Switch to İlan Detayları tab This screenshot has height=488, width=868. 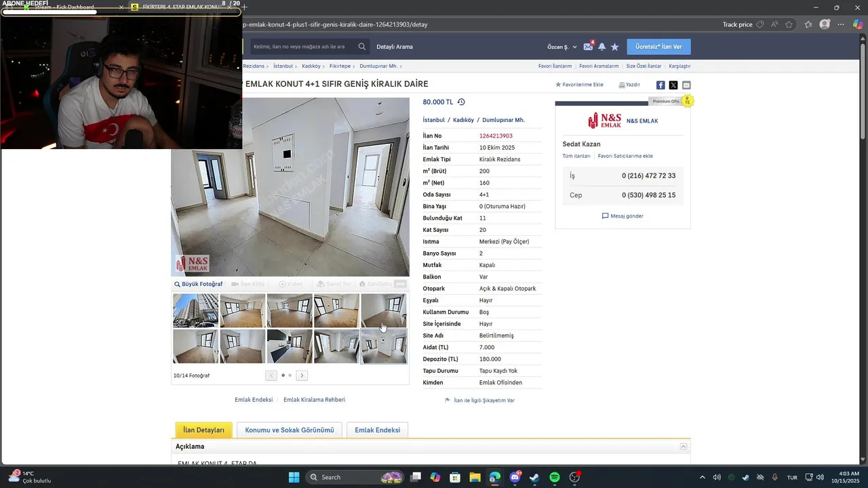(203, 430)
